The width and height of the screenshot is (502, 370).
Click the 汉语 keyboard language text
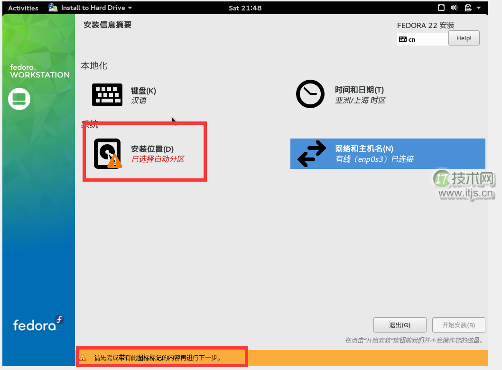click(139, 100)
